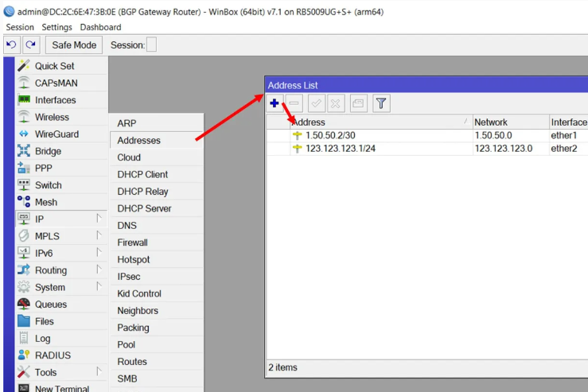Select address row 123.123.123.1/24
The image size is (588, 392).
click(x=427, y=149)
